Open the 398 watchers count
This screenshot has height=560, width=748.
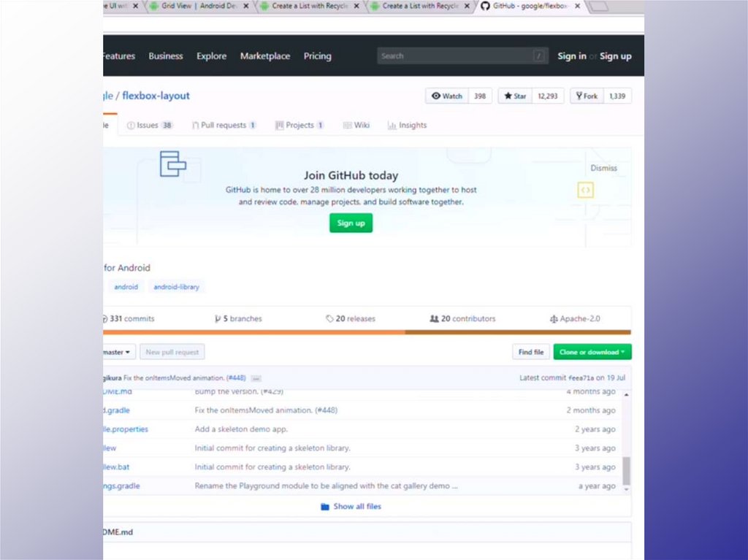click(480, 96)
